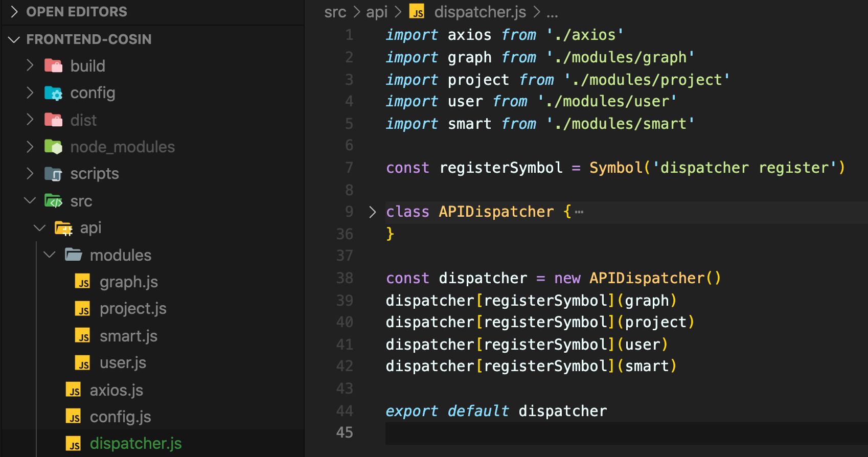Viewport: 868px width, 457px height.
Task: Click 'export' keyword on line 44
Action: [412, 411]
